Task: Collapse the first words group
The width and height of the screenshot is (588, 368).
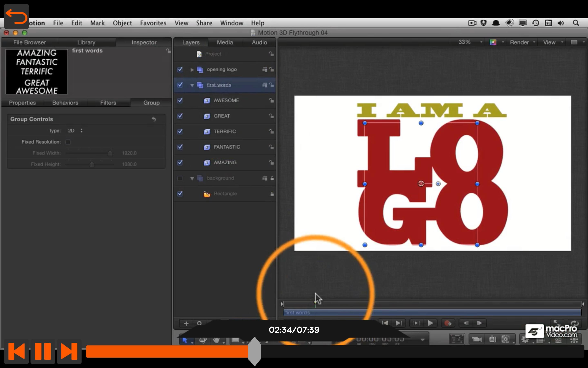Action: 192,85
